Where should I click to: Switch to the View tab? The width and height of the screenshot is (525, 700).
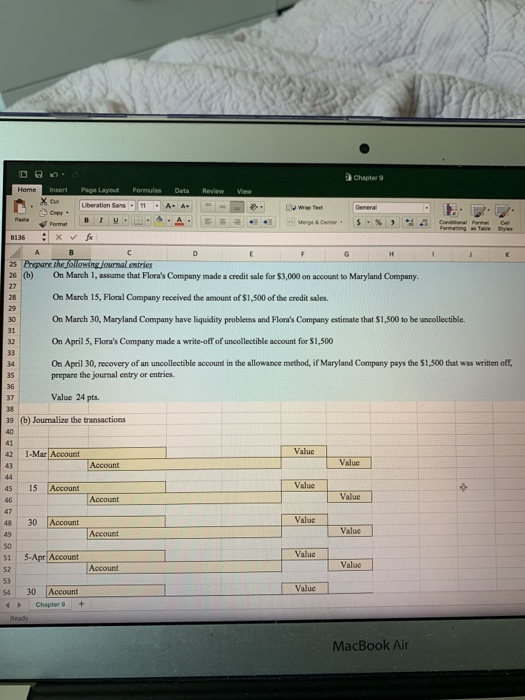pos(244,192)
